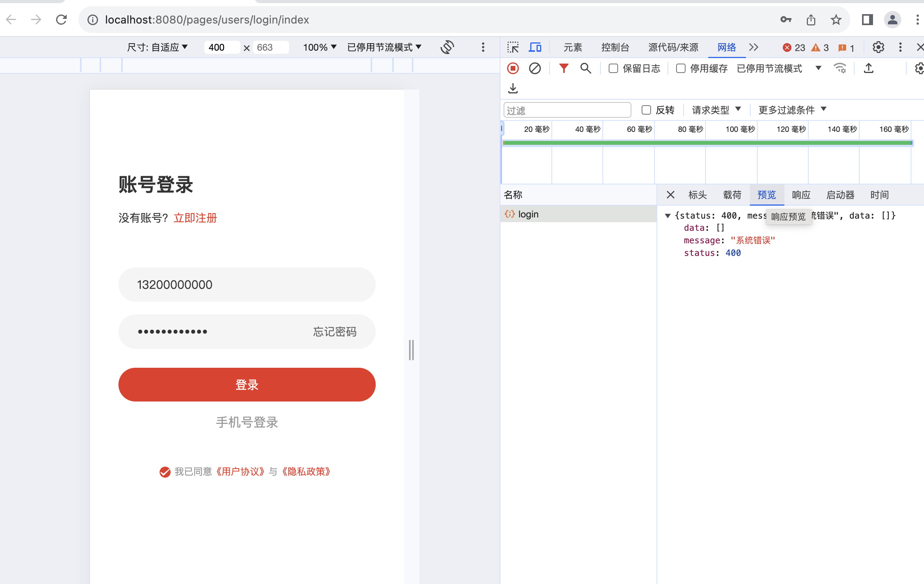This screenshot has width=924, height=584.
Task: Open network conditions wifi icon
Action: click(840, 69)
